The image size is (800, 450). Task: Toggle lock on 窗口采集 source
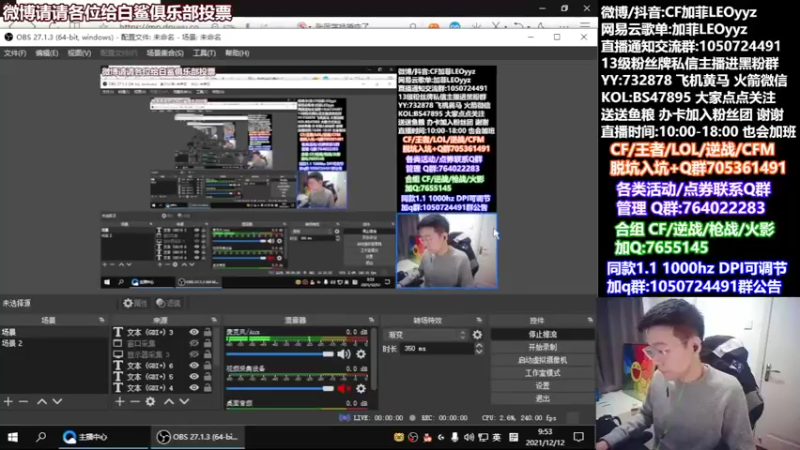(x=208, y=343)
